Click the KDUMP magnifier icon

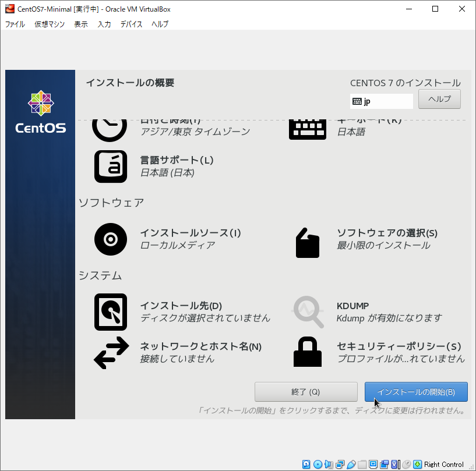308,312
